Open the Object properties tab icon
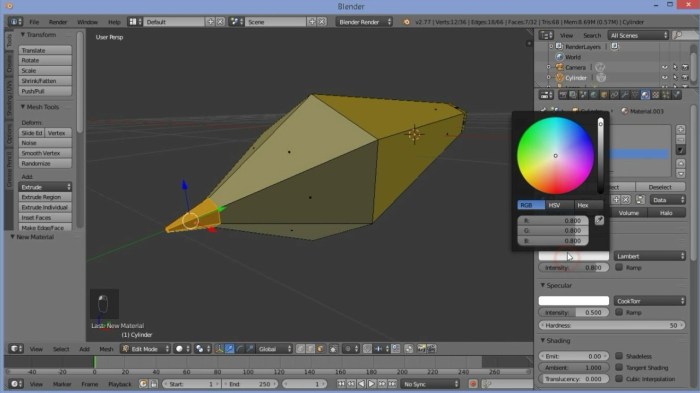Screen dimensions: 700x393 [604, 95]
